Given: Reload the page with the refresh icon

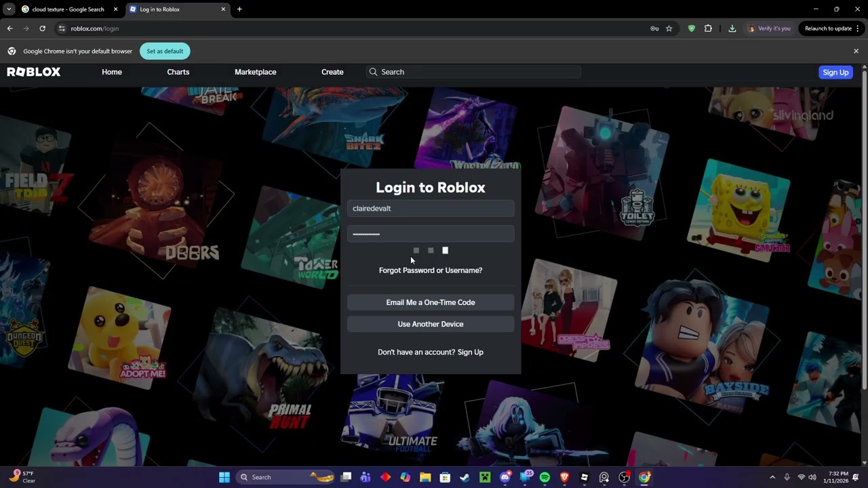Looking at the screenshot, I should pyautogui.click(x=42, y=28).
